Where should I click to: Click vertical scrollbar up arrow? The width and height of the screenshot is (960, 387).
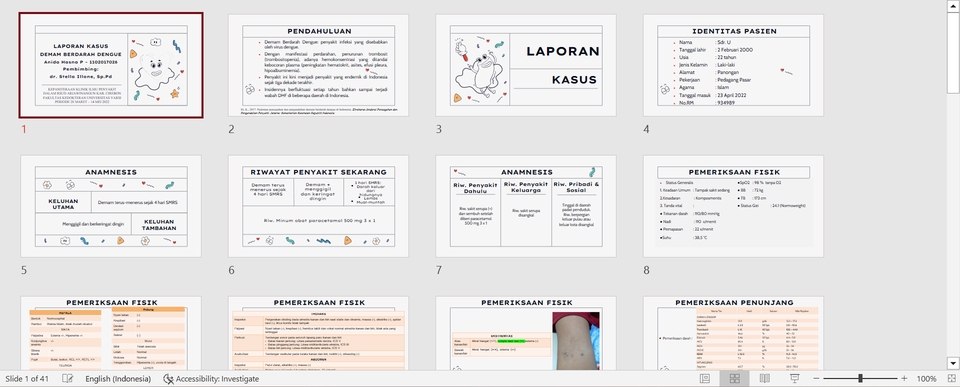pos(953,6)
